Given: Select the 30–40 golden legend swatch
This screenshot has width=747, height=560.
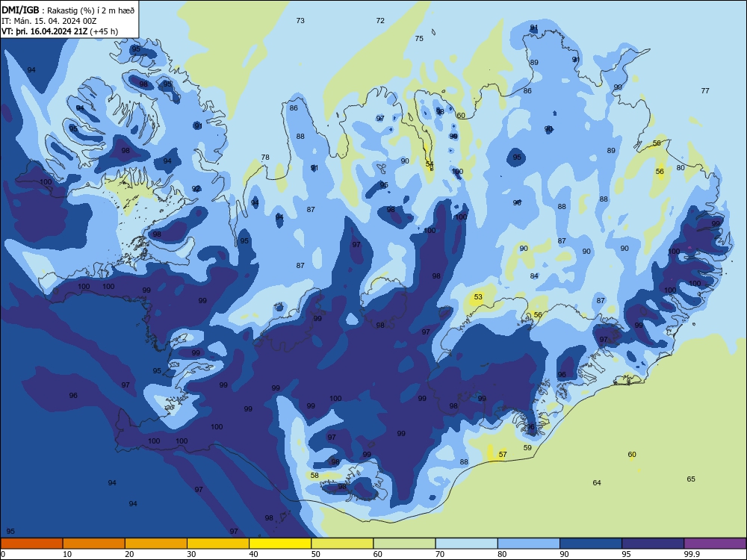Looking at the screenshot, I should tap(218, 544).
